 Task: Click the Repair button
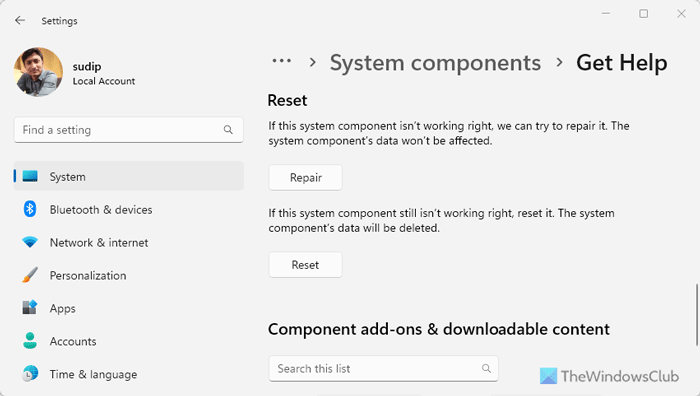[305, 178]
